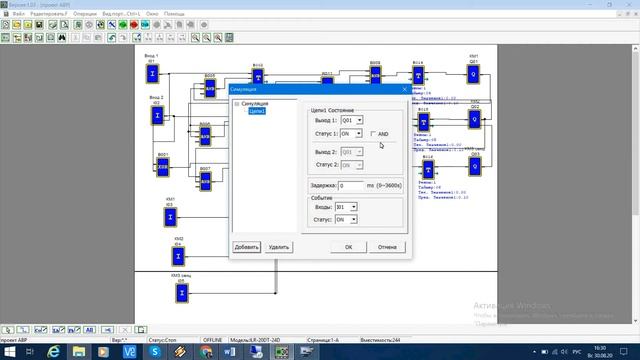Click the Отмена button
Image resolution: width=640 pixels, height=360 pixels.
[387, 247]
